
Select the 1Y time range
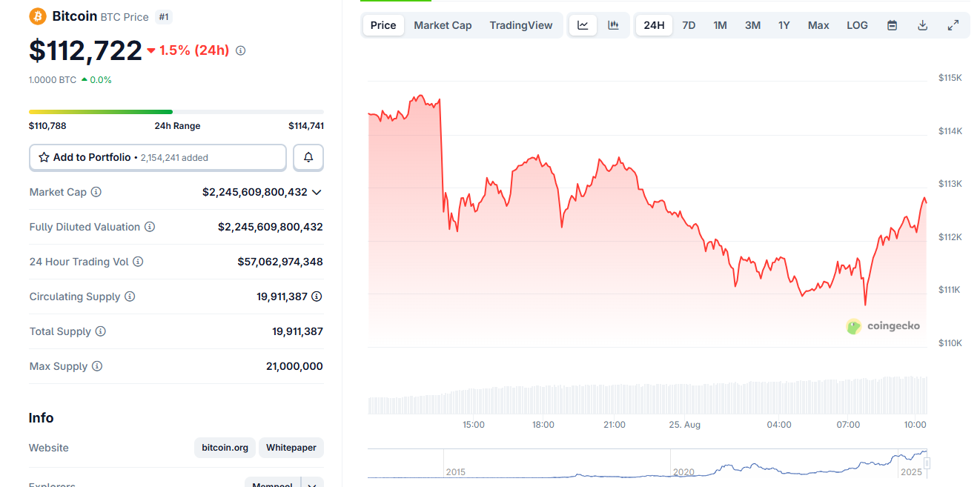coord(784,25)
